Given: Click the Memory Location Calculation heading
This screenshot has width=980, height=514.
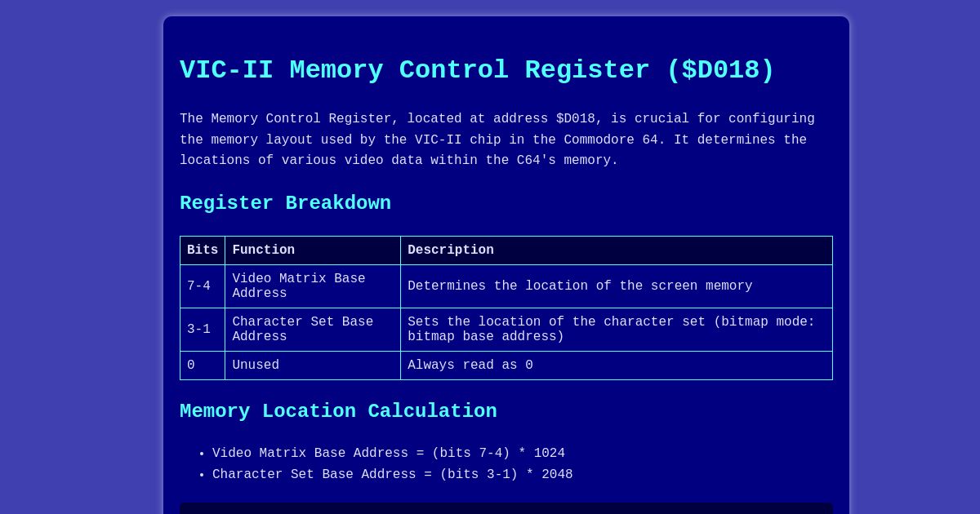Looking at the screenshot, I should [x=338, y=411].
